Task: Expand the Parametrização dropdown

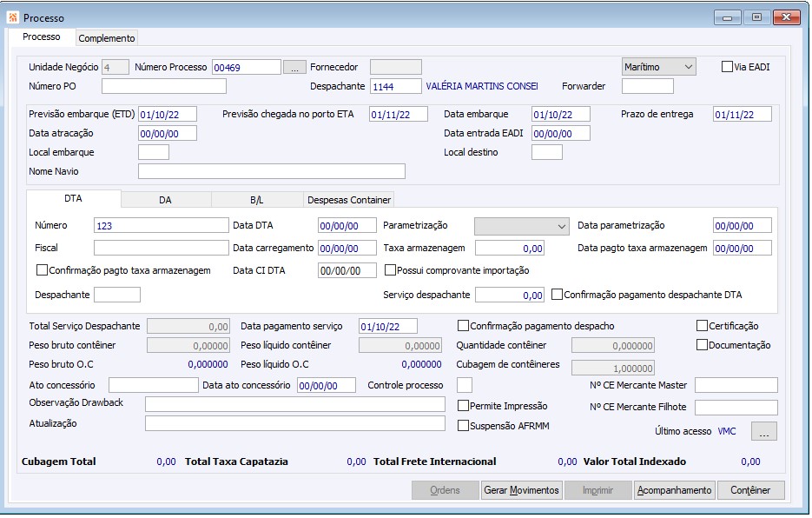Action: (521, 226)
